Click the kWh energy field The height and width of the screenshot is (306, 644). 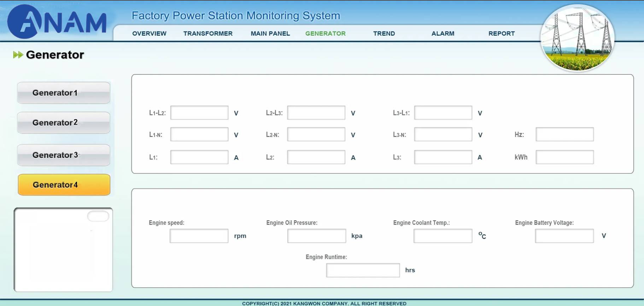pyautogui.click(x=564, y=157)
